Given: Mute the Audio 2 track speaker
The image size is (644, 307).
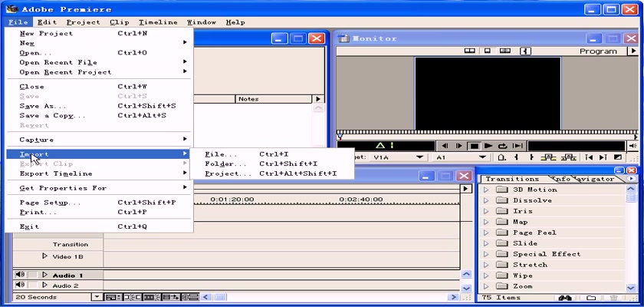Looking at the screenshot, I should point(20,285).
